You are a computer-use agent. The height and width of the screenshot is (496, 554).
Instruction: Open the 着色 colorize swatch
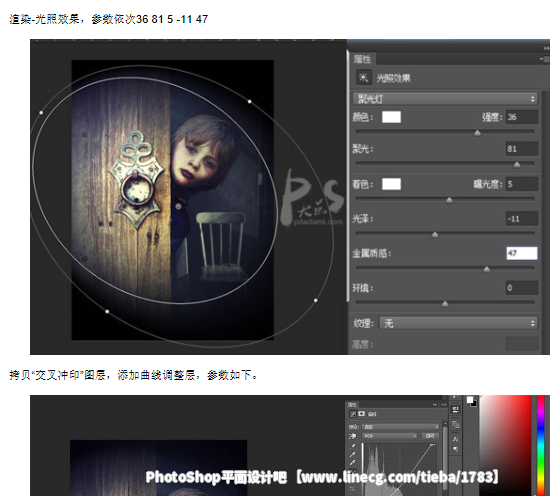point(391,184)
